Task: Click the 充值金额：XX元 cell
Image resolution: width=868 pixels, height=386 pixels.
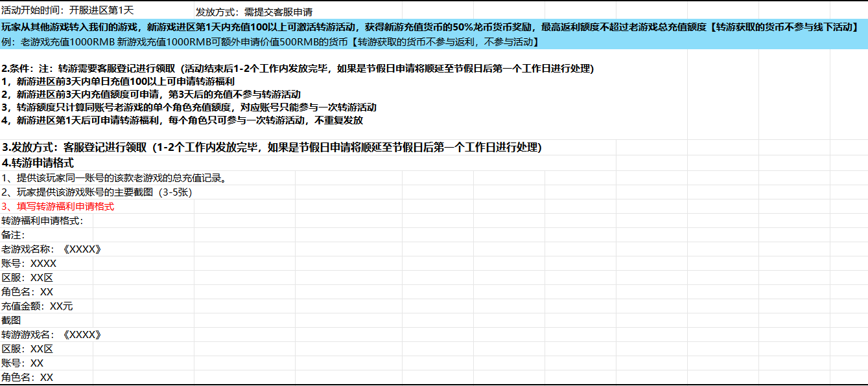Action: pyautogui.click(x=37, y=306)
